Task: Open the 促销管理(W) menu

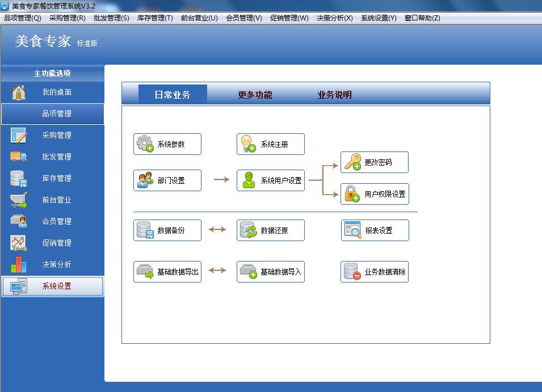Action: coord(289,18)
